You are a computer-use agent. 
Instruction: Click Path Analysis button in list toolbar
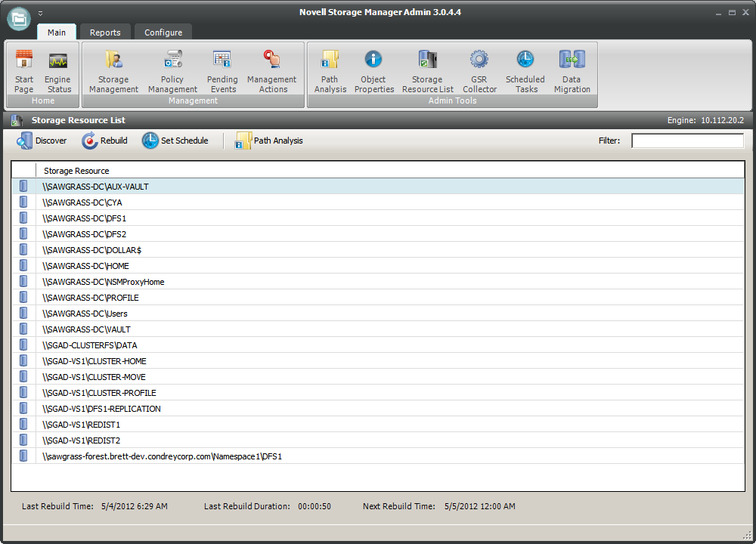tap(268, 141)
